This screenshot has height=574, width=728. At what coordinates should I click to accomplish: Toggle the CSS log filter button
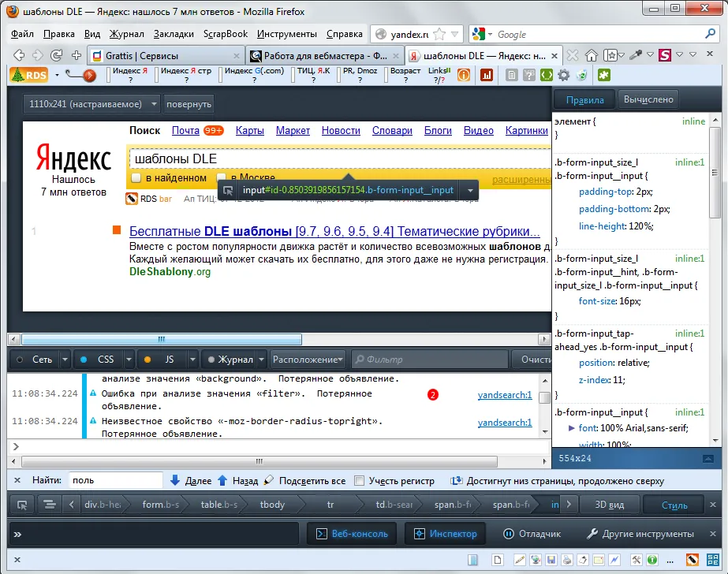(x=99, y=360)
